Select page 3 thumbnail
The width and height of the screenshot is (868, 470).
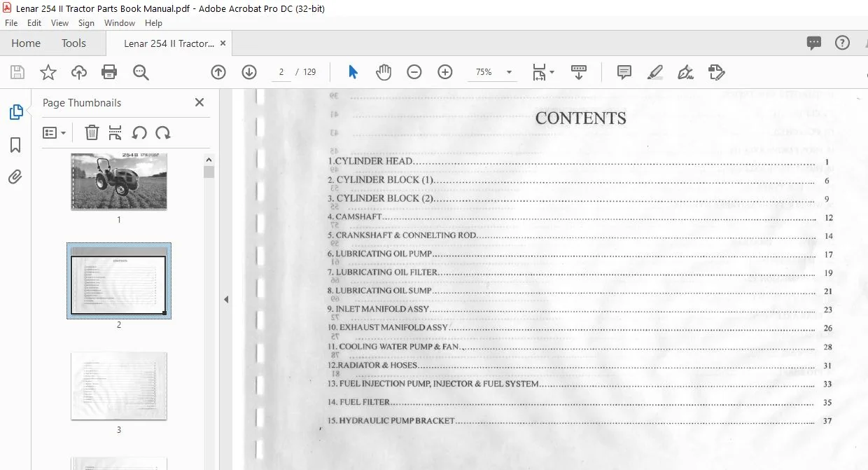[119, 386]
